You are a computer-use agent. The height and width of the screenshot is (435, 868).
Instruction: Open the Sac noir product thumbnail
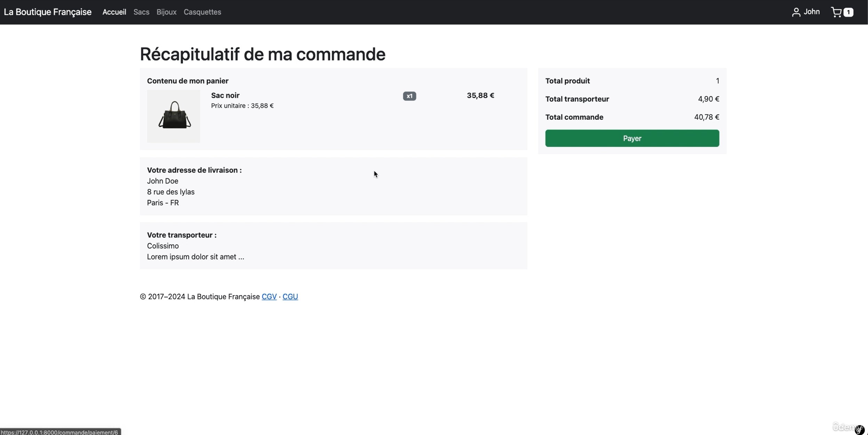(x=174, y=116)
